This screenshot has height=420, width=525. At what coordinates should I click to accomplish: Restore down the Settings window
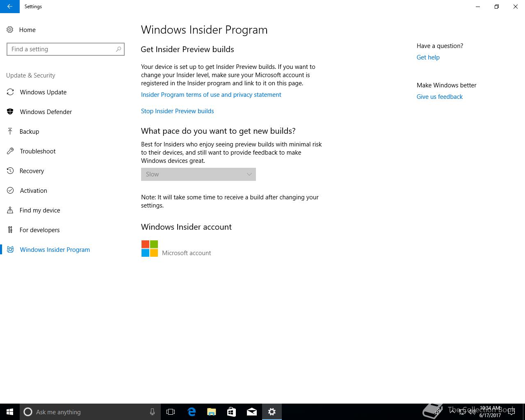pos(497,7)
